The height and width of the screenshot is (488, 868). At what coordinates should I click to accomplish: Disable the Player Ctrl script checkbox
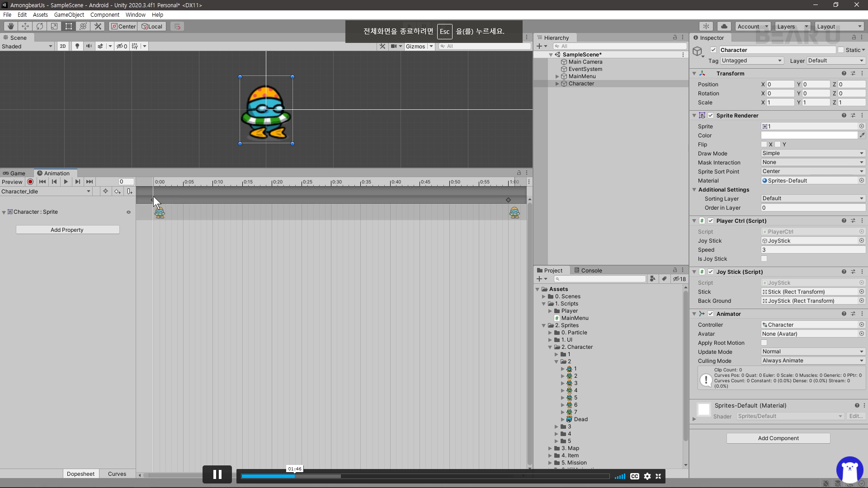click(711, 221)
